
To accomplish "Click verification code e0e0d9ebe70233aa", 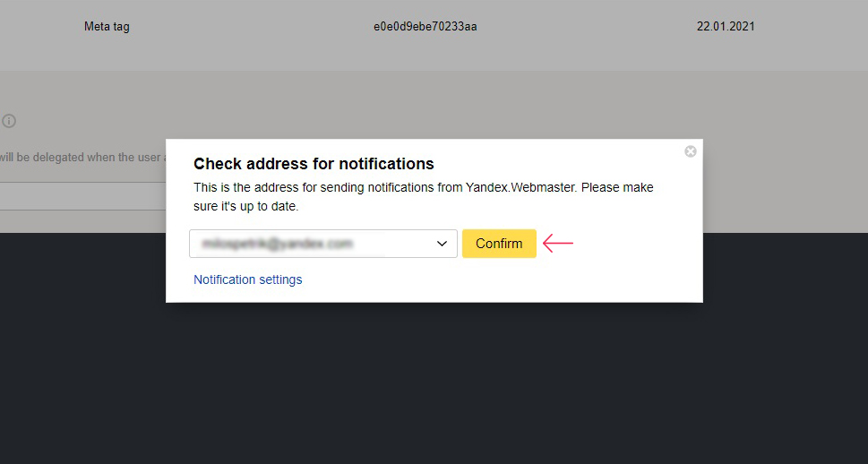I will pyautogui.click(x=425, y=27).
